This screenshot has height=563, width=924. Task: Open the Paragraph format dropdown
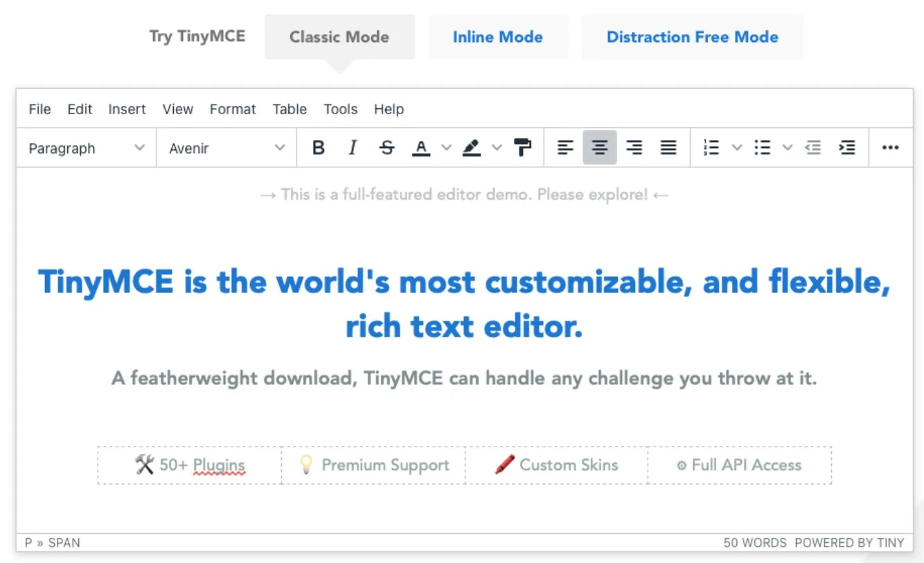click(87, 148)
